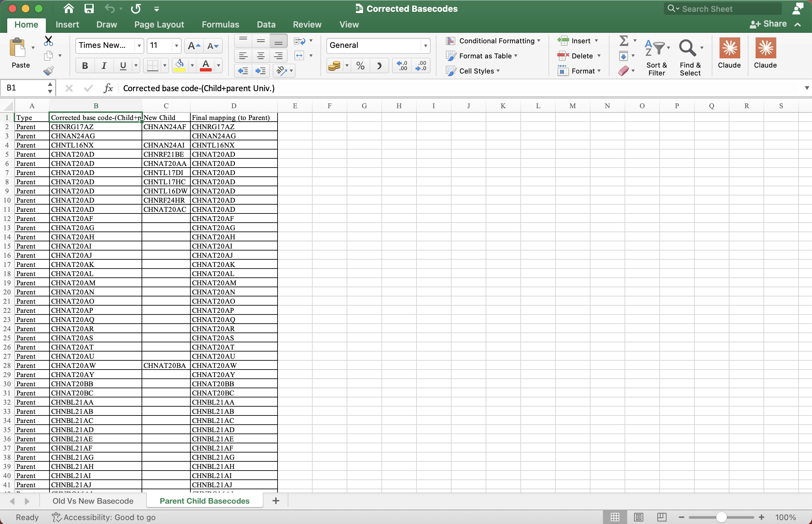Increase the indent level
The image size is (812, 524).
coord(261,71)
